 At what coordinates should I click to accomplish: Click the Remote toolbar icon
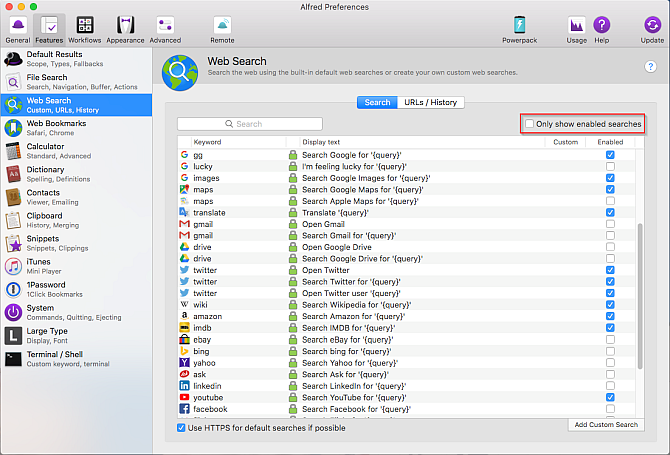[x=222, y=28]
